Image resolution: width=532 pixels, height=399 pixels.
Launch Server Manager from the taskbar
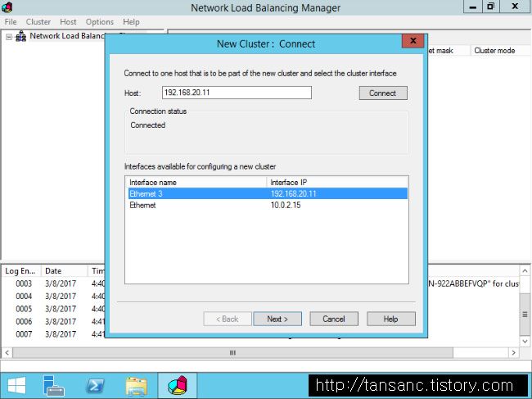(53, 386)
